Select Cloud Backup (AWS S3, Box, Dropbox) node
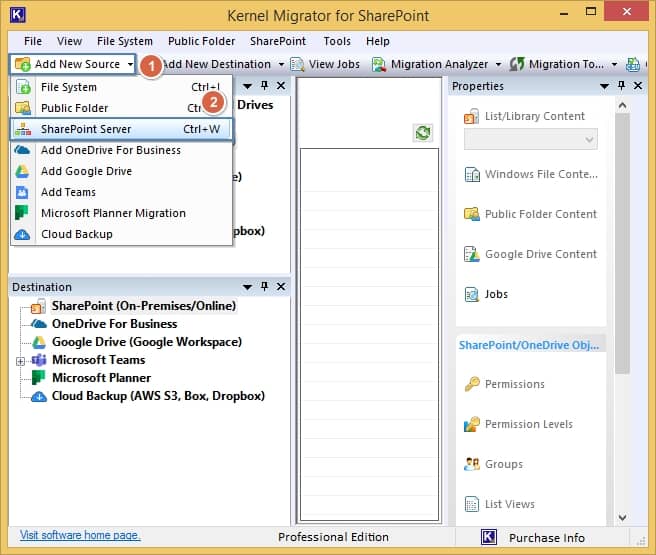The image size is (656, 555). [158, 396]
